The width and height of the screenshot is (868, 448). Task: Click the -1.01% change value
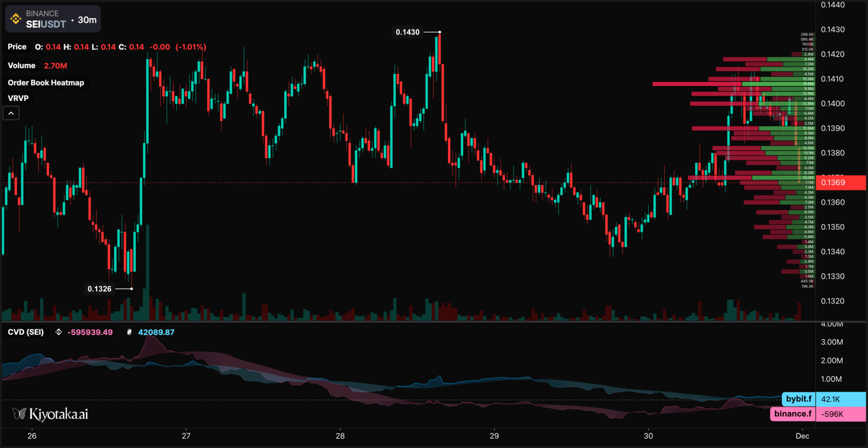point(191,47)
